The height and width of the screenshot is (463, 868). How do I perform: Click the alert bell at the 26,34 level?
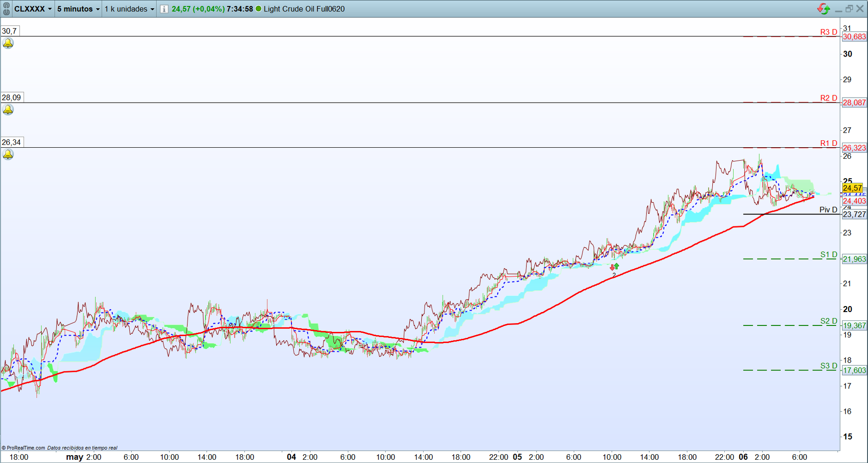click(x=8, y=155)
